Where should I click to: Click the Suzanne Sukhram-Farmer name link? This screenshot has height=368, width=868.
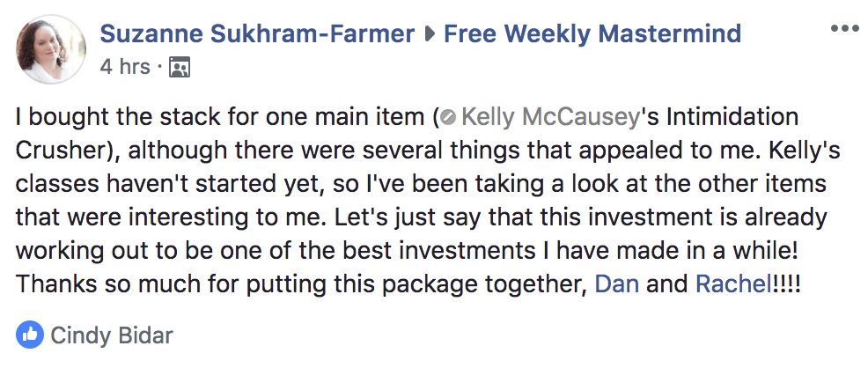257,33
